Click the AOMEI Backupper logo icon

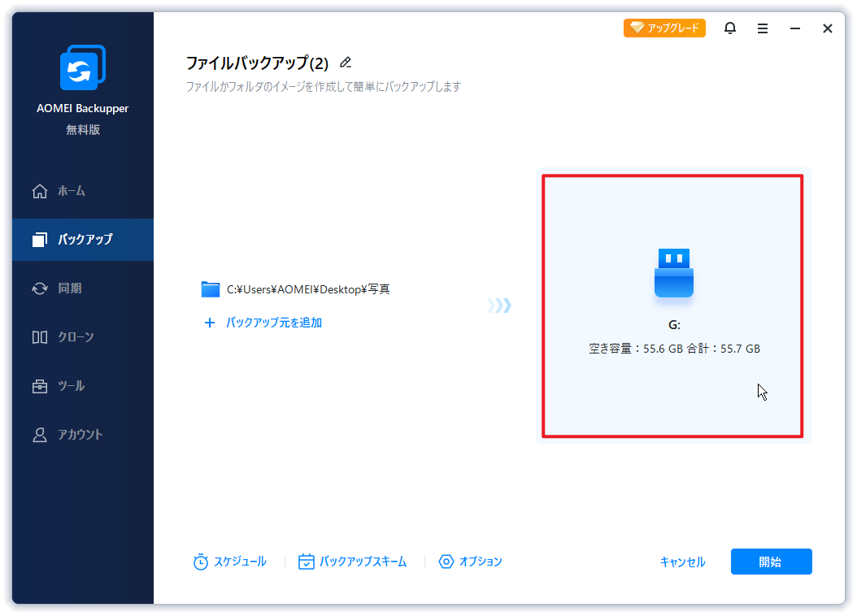pos(83,67)
